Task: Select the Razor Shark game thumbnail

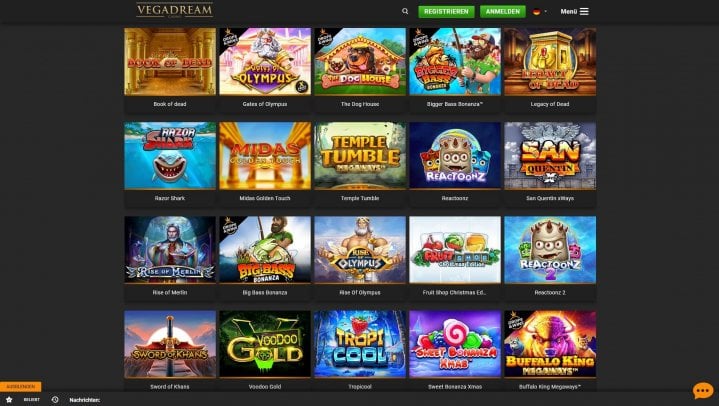Action: pos(170,156)
